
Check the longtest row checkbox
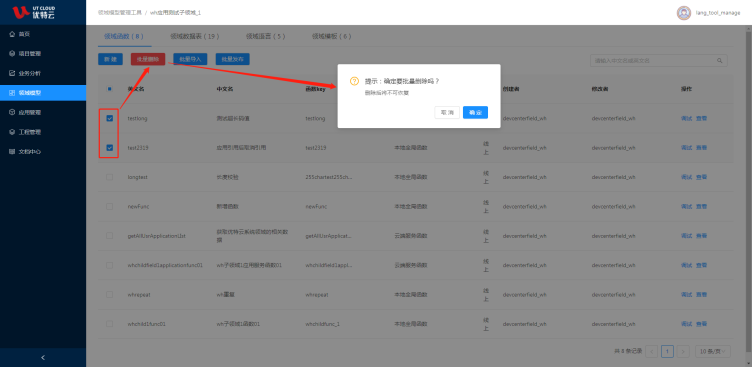click(x=109, y=177)
